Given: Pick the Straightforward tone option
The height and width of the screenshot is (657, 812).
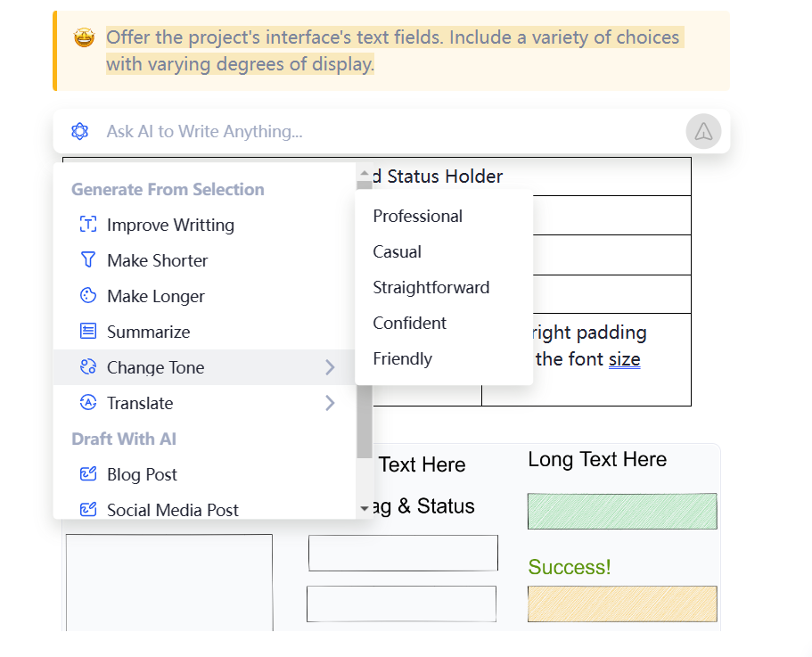Looking at the screenshot, I should point(431,287).
